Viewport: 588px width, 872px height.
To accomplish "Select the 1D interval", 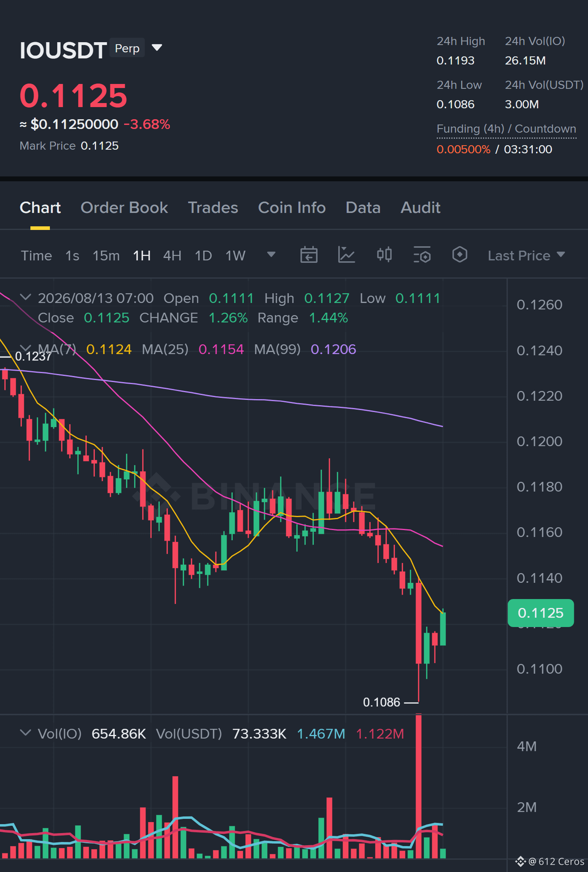I will pos(204,256).
